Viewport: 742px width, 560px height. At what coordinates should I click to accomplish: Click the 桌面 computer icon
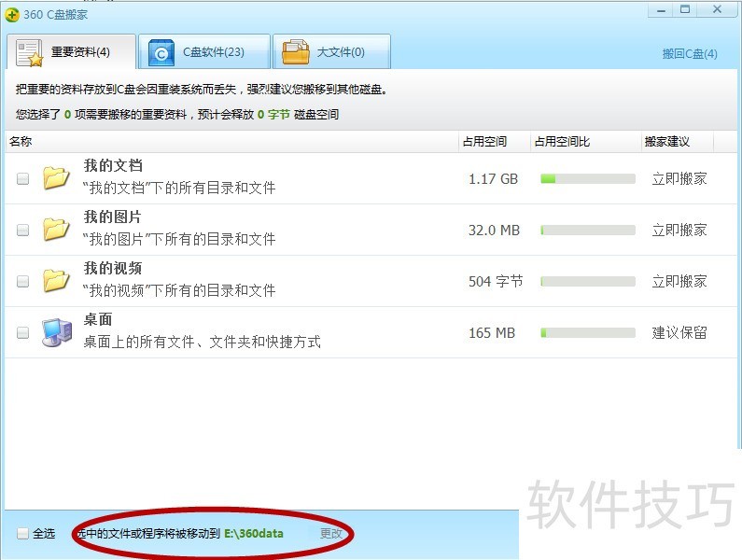coord(56,331)
